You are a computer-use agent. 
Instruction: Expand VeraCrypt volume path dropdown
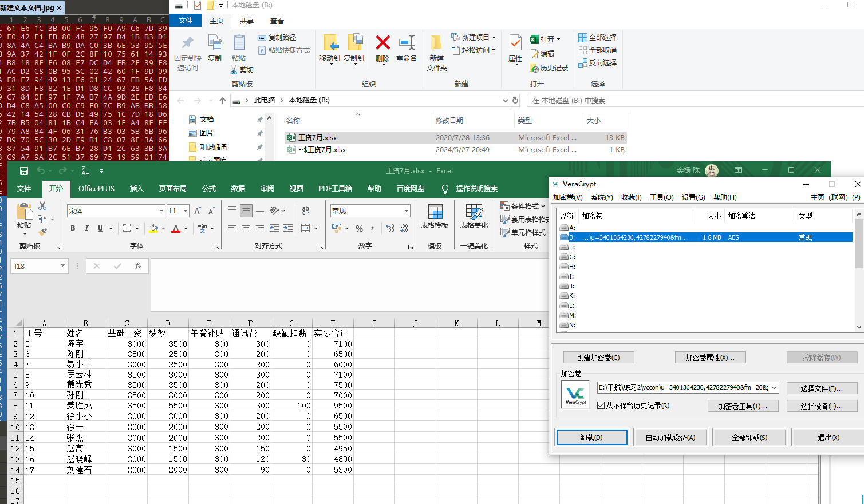click(x=774, y=387)
